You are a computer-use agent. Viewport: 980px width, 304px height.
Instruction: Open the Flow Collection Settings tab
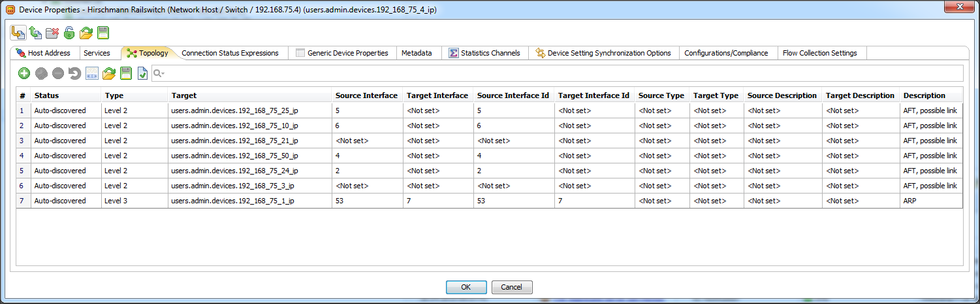coord(819,53)
